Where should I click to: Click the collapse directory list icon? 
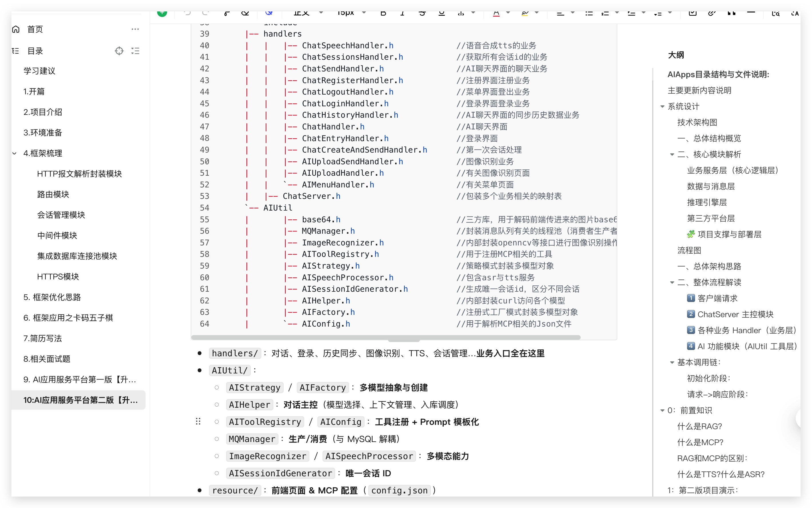[135, 51]
